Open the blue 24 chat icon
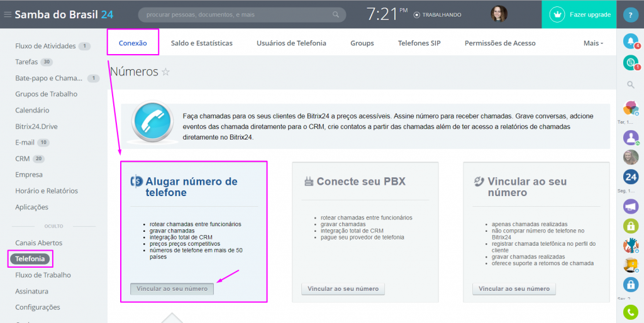The height and width of the screenshot is (323, 644). (630, 177)
